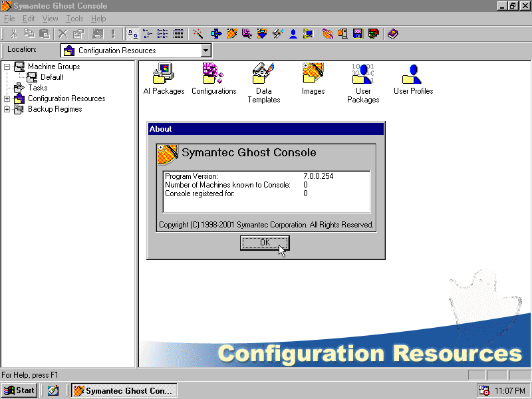Expand the Configuration Resources tree node

pos(7,98)
